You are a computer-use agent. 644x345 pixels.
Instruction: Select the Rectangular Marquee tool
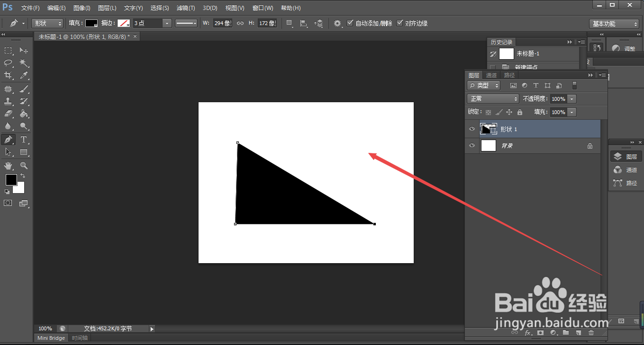(9, 51)
